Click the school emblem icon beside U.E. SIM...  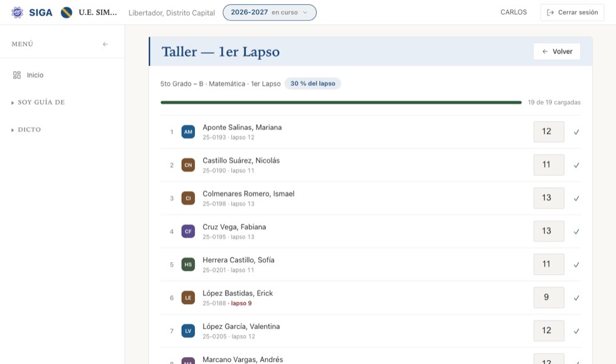point(67,13)
